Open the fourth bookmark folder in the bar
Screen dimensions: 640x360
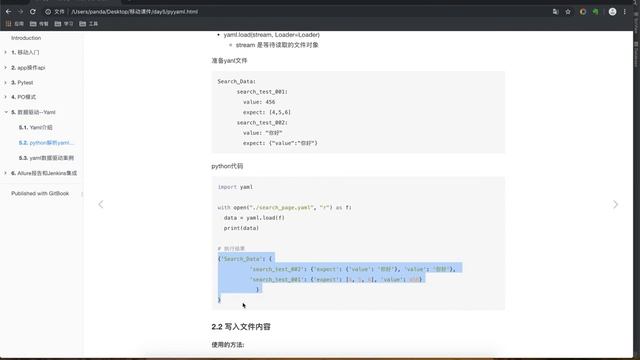pyautogui.click(x=89, y=24)
